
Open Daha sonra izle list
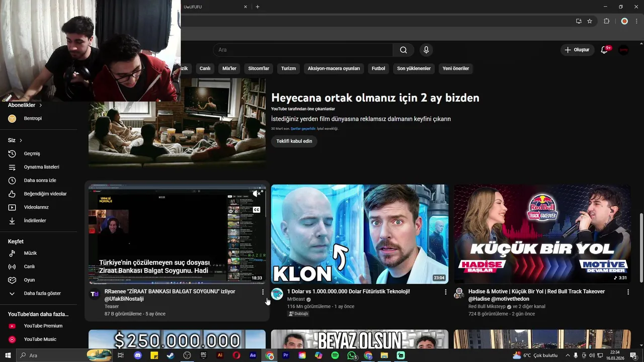[39, 180]
